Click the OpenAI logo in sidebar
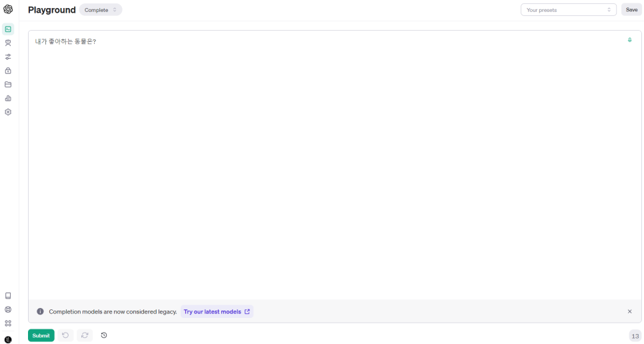 (8, 9)
